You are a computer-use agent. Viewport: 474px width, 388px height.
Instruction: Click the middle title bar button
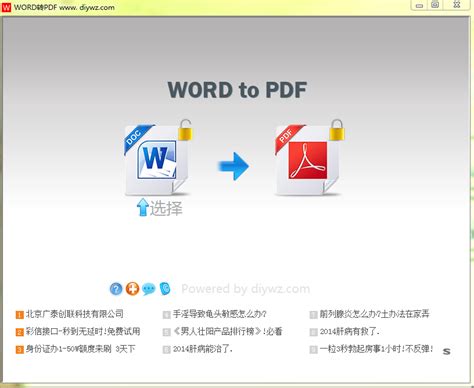point(435,5)
